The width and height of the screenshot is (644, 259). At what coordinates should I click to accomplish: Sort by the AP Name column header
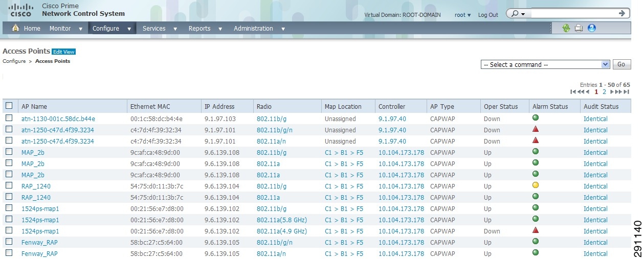34,106
